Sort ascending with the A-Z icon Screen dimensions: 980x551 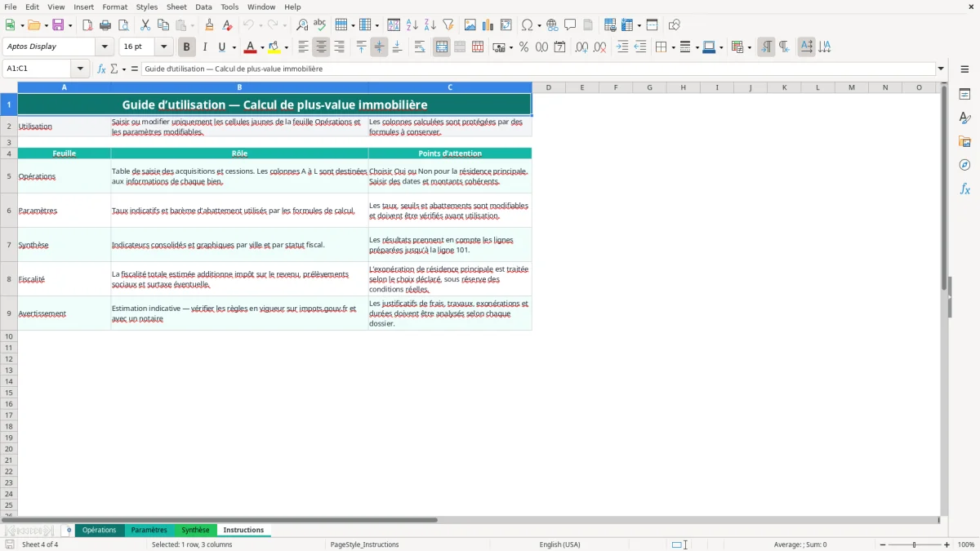pyautogui.click(x=412, y=25)
